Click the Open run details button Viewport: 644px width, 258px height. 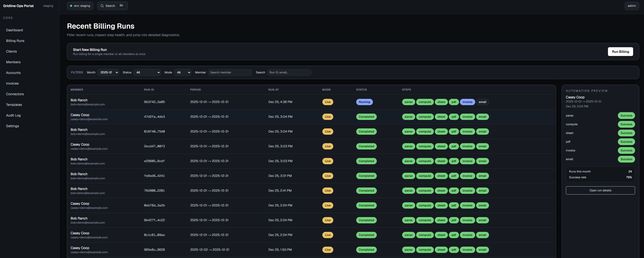(600, 190)
